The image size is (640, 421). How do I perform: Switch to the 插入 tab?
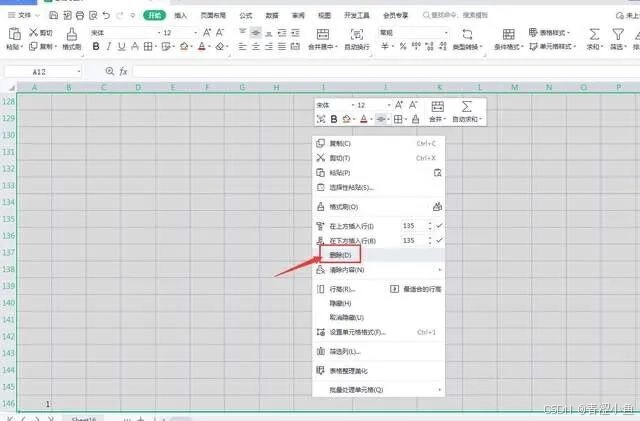[180, 16]
